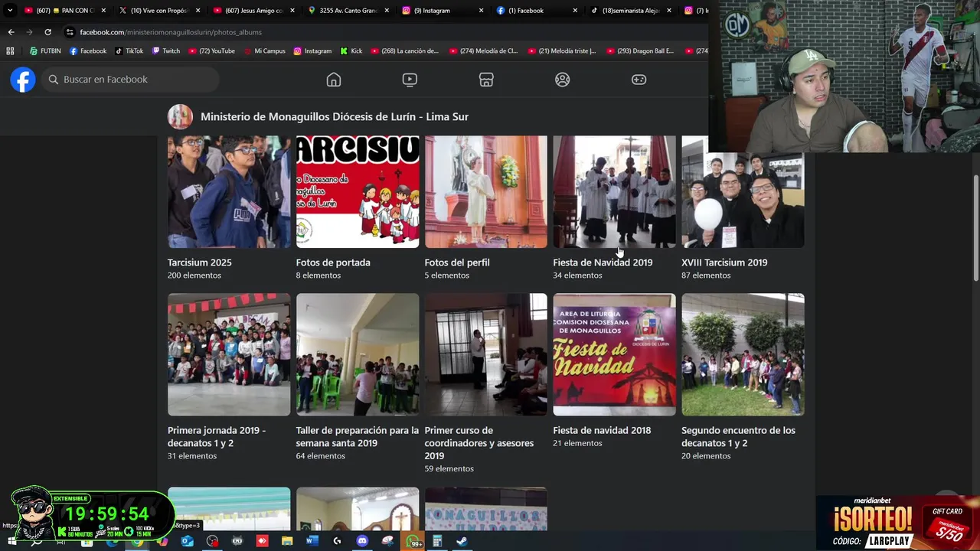Click the Fiesta de navidad 2018 album title
Viewport: 980px width, 551px height.
tap(602, 430)
